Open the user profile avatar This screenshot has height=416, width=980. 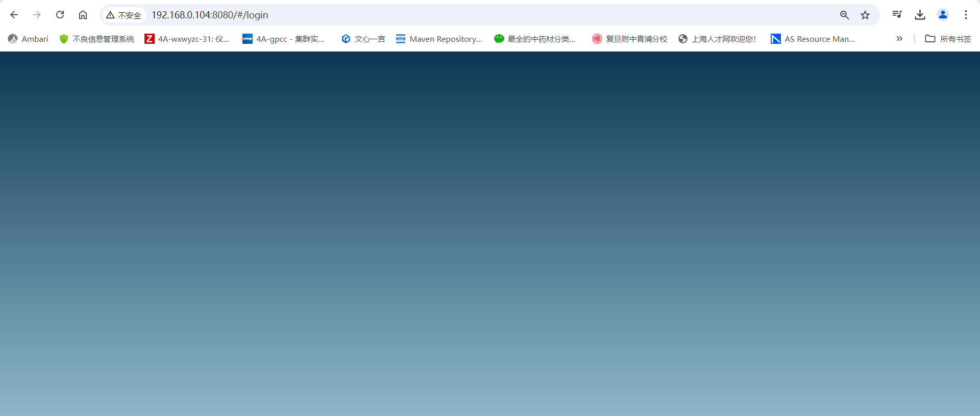tap(943, 15)
